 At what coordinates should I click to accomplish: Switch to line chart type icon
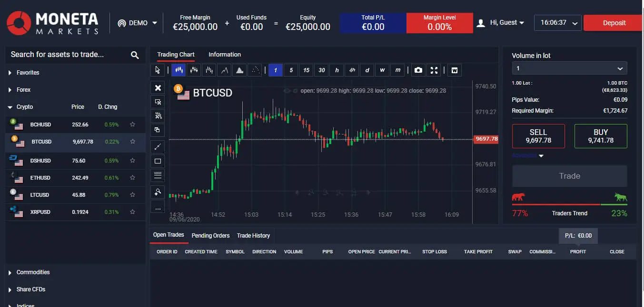click(225, 70)
